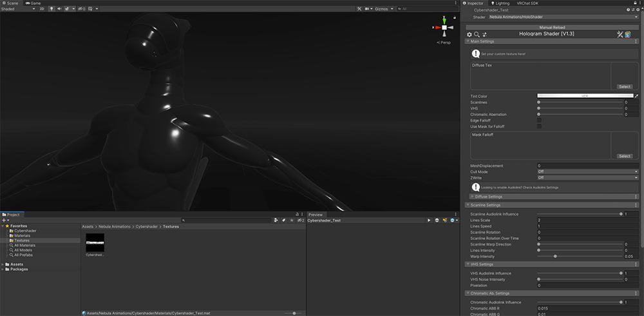Enable Use Mask for Falloff checkbox
644x316 pixels.
tap(539, 126)
